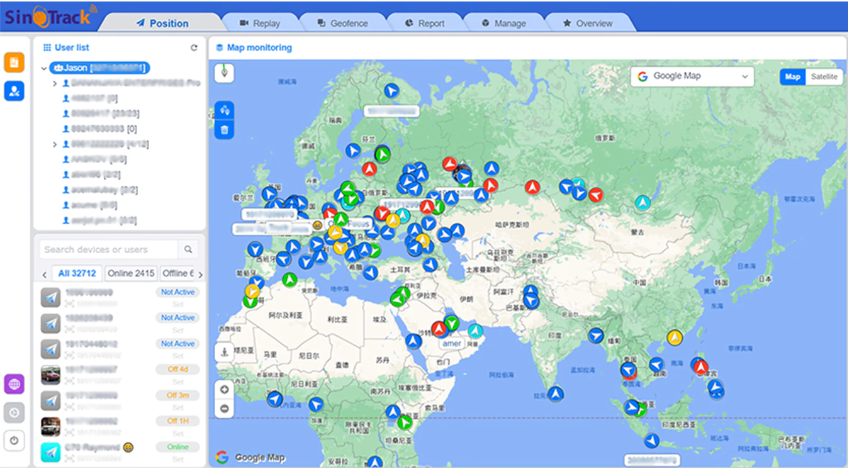Click the Off 3m status badge
Viewport: 848px width, 468px height.
coord(177,396)
